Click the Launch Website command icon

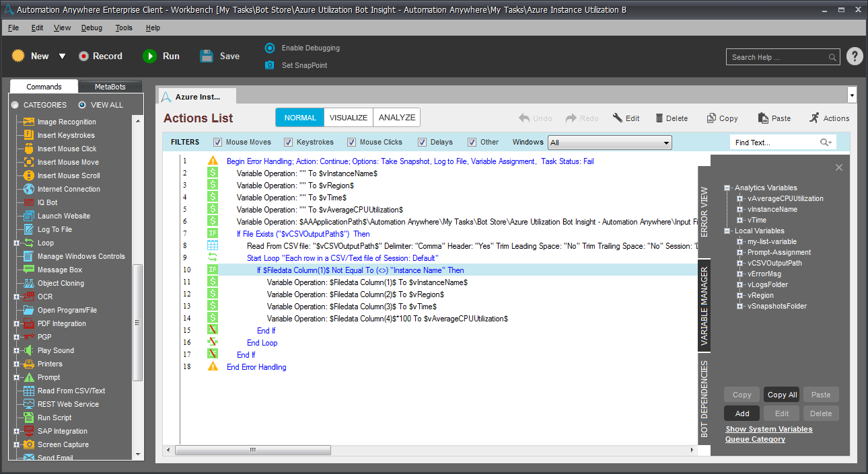click(29, 216)
